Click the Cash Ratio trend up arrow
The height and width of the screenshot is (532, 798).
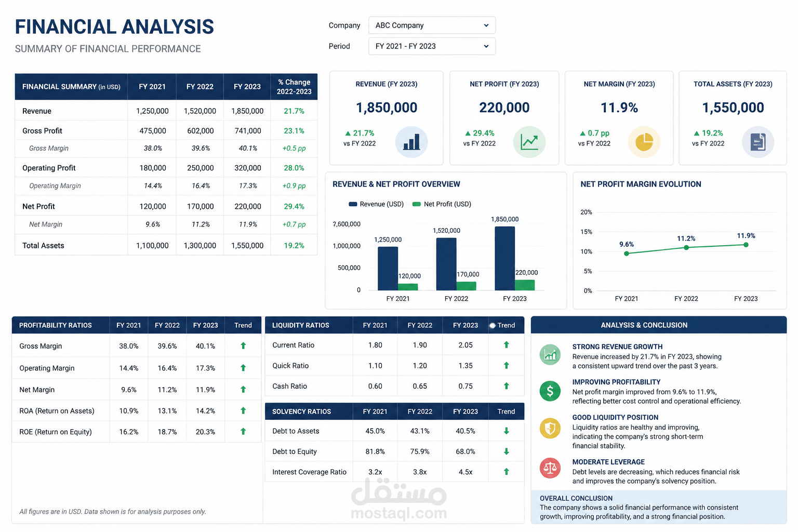pyautogui.click(x=507, y=386)
